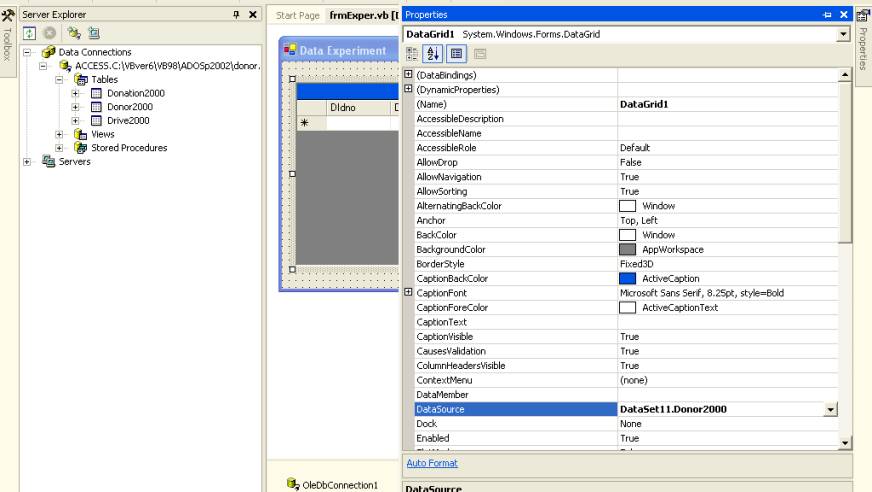This screenshot has width=872, height=492.
Task: Close the Properties window
Action: [844, 14]
